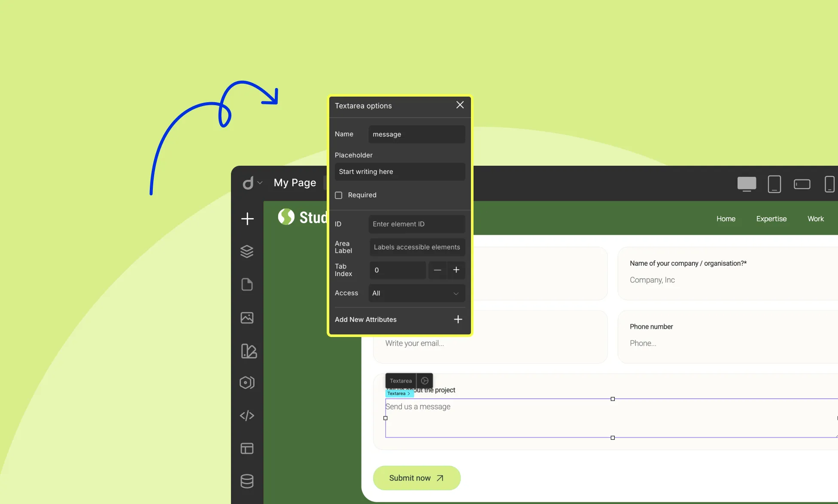Click the Tab Index value field
This screenshot has height=504, width=838.
click(398, 270)
